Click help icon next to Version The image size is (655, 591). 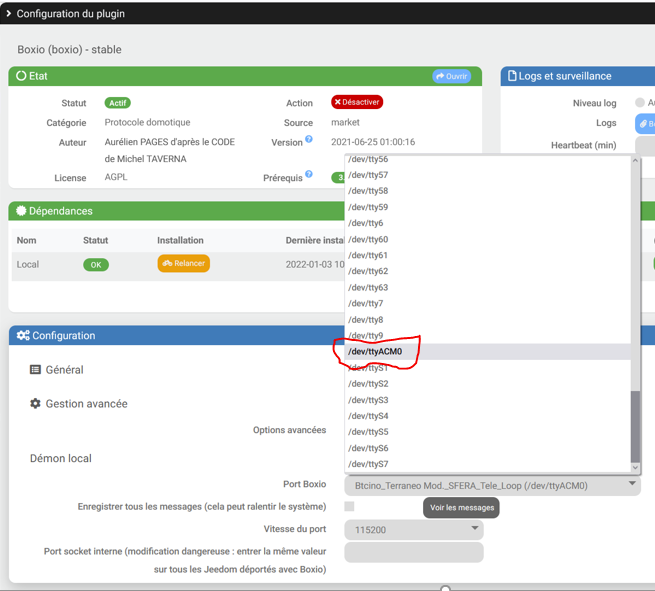309,139
